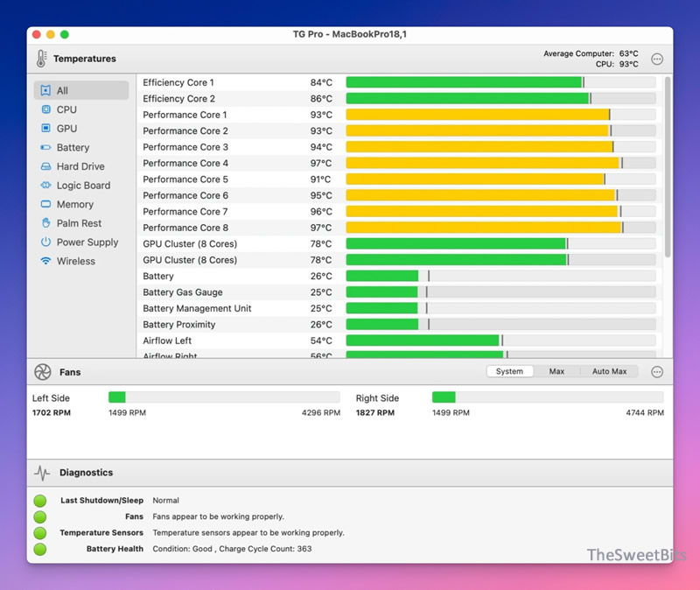Open the Temperatures options ellipsis menu
The width and height of the screenshot is (700, 590).
tap(657, 59)
